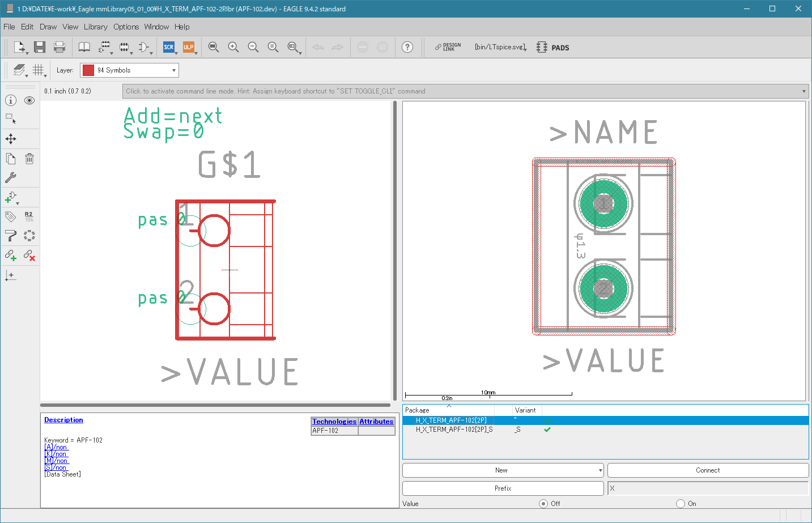Open the Description link
Screen dimensions: 812x523
click(x=63, y=420)
